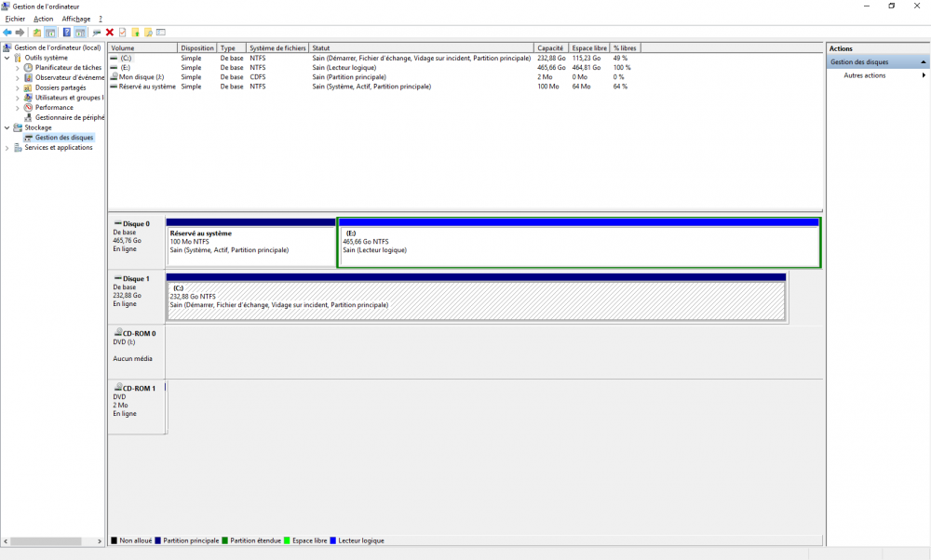Click the dark blue Partition principale legend swatch

(158, 540)
